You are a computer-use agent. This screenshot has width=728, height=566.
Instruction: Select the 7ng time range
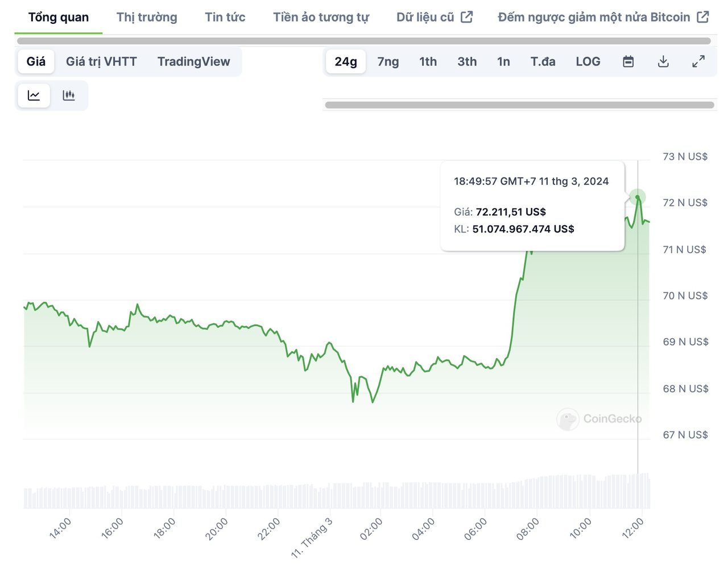pos(388,61)
